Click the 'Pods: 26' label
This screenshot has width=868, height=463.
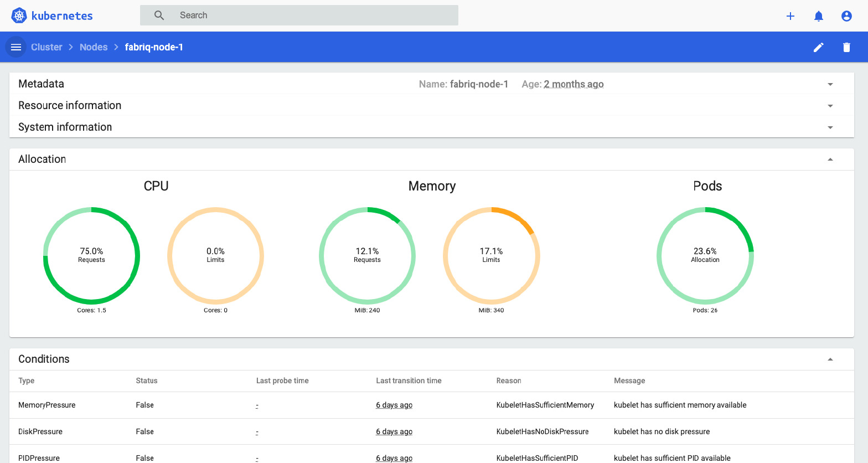click(x=705, y=310)
